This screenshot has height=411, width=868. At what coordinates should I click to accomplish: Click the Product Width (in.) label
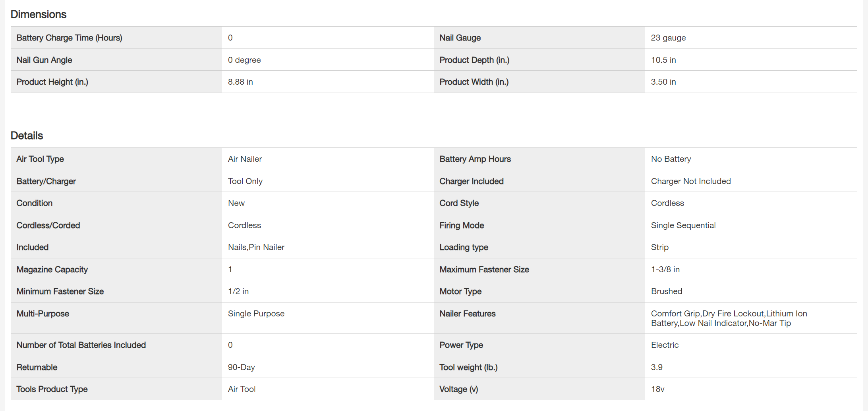click(474, 82)
